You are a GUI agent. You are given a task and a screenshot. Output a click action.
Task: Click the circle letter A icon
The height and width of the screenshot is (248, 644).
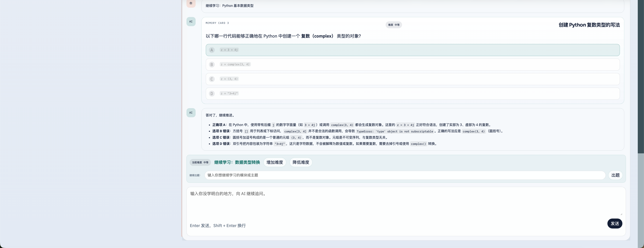[x=212, y=50]
